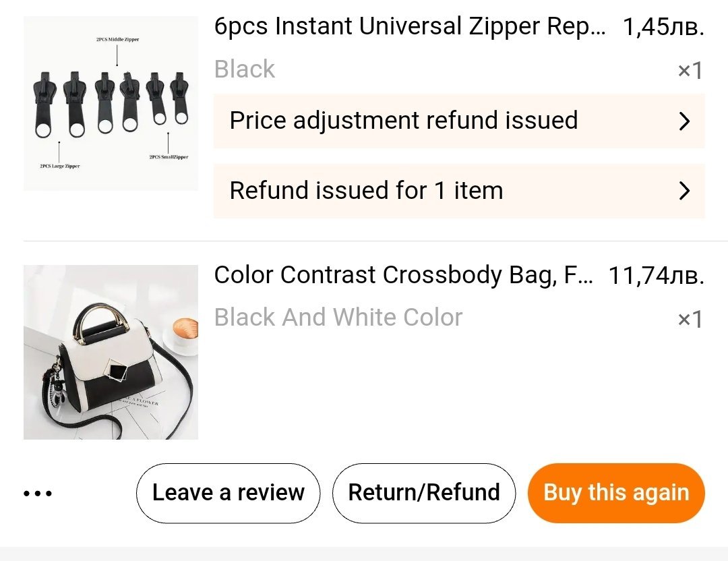The width and height of the screenshot is (728, 561).
Task: Expand the Price adjustment refund issued chevron
Action: tap(684, 121)
